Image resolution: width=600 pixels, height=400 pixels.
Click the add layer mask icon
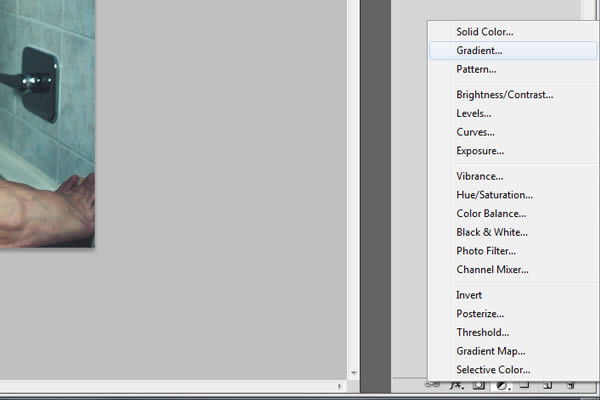point(479,384)
